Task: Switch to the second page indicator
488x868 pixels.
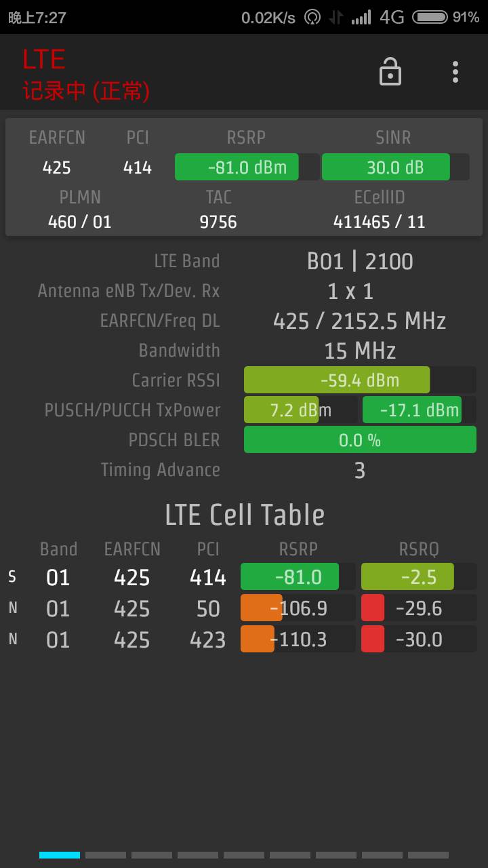Action: pyautogui.click(x=106, y=855)
